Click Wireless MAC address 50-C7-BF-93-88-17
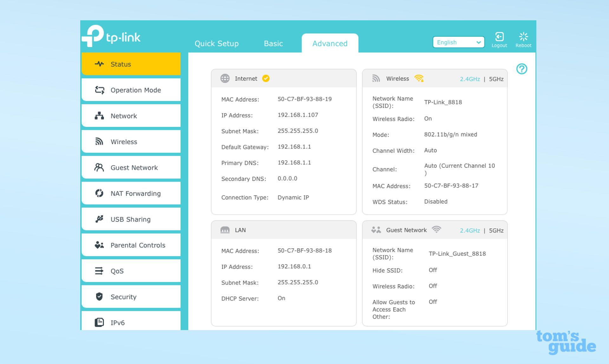This screenshot has height=364, width=609. pos(451,185)
